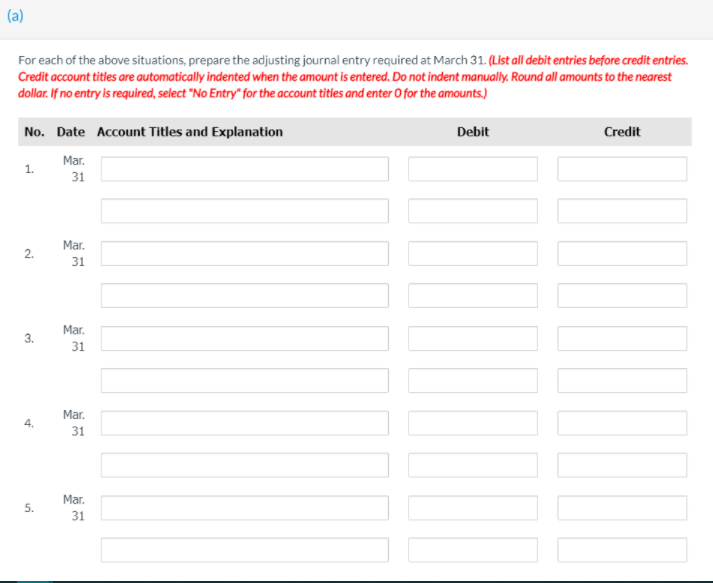Viewport: 713px width, 583px height.
Task: Click the first debit field for entry 3
Action: coord(473,338)
